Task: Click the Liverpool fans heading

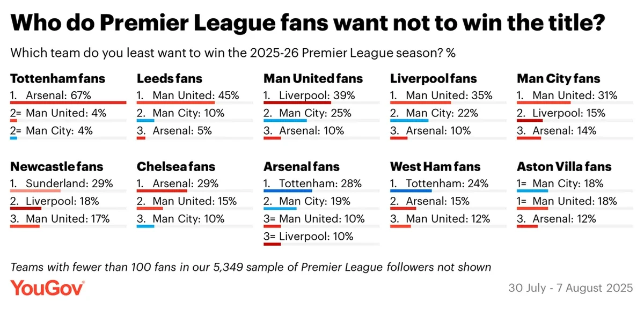Action: pos(434,79)
